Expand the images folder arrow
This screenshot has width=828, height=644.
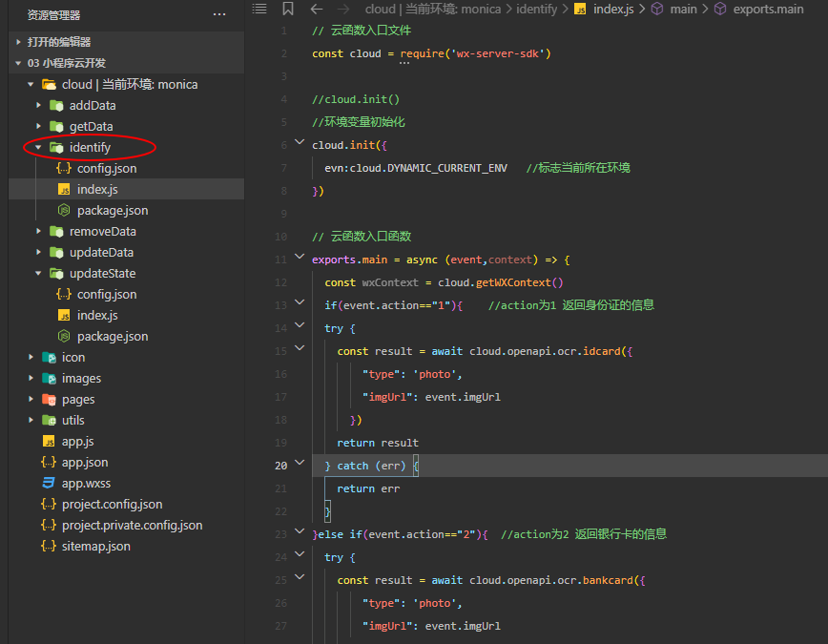[31, 378]
